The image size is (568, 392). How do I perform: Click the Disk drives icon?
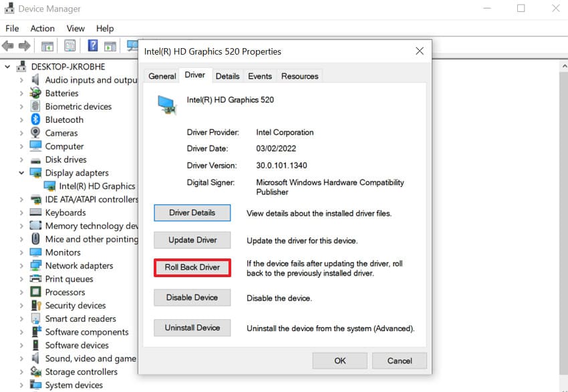pos(35,160)
